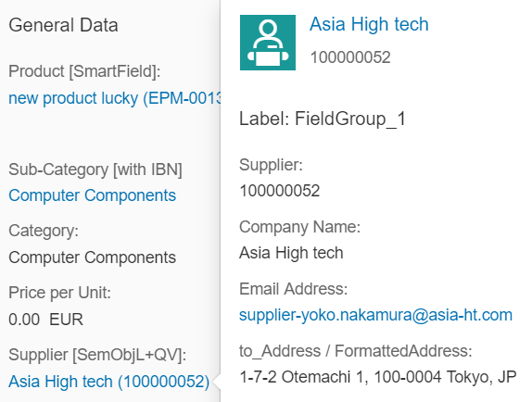Viewport: 532px width, 402px height.
Task: Open the Asia High tech title link
Action: point(369,24)
